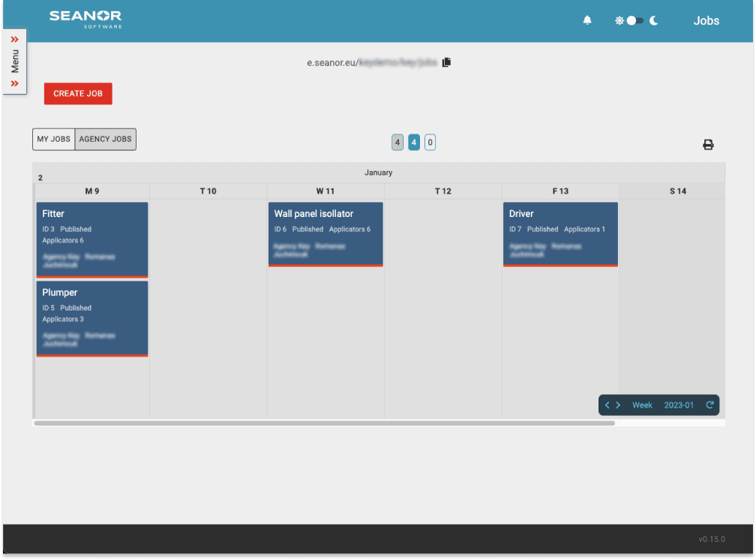Screen dimensions: 756x560
Task: Open the Week view selector
Action: (642, 405)
